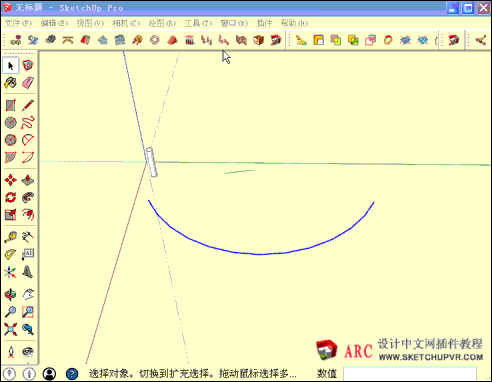Choose the Text label tool
The image size is (492, 382).
pyautogui.click(x=28, y=255)
